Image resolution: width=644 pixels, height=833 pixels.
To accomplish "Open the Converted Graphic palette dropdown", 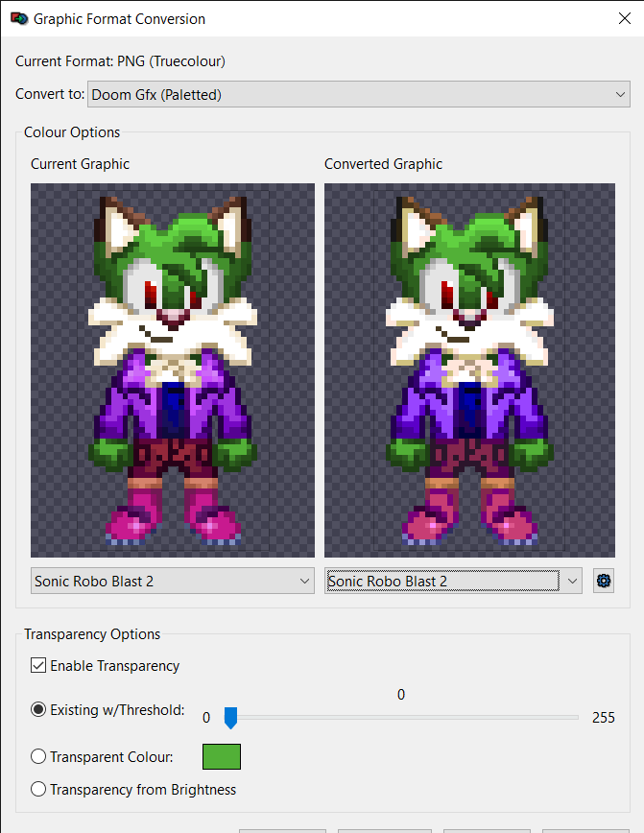I will 453,581.
